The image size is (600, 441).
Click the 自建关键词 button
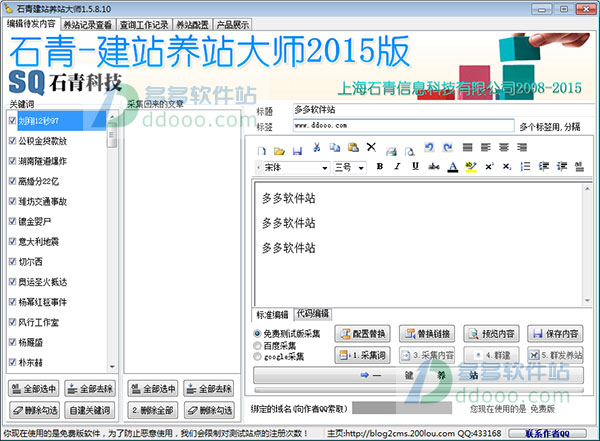click(88, 410)
